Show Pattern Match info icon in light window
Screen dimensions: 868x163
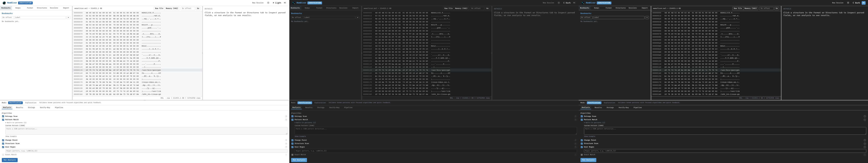point(286,120)
